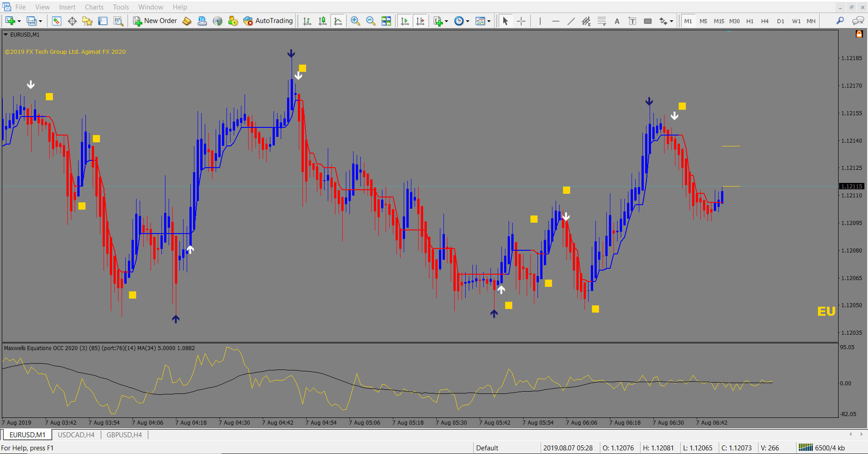Image resolution: width=868 pixels, height=454 pixels.
Task: Open the MetaEditor yellow book icon
Action: tap(187, 21)
